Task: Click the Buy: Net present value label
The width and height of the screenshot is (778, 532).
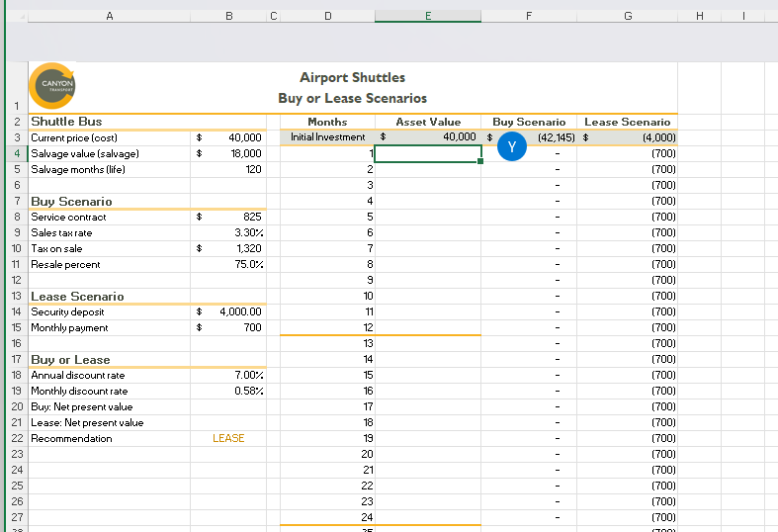Action: [81, 406]
